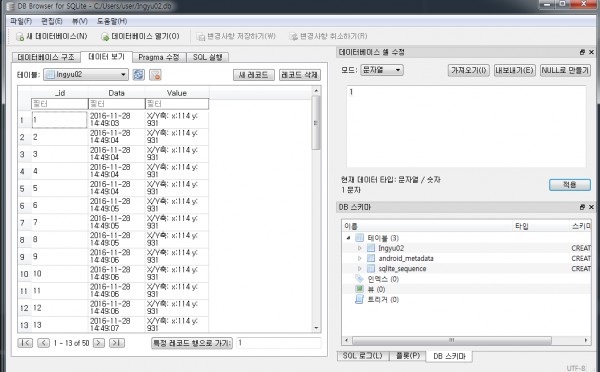
Task: Switch to the 데이터 보기 tab
Action: click(x=106, y=57)
